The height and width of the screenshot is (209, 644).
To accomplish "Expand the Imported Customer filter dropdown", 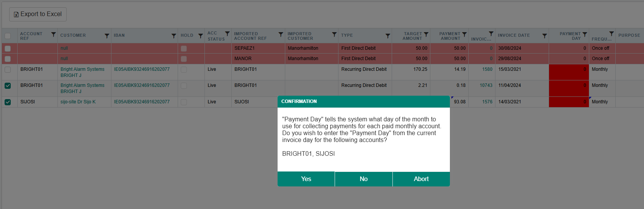I will click(334, 34).
